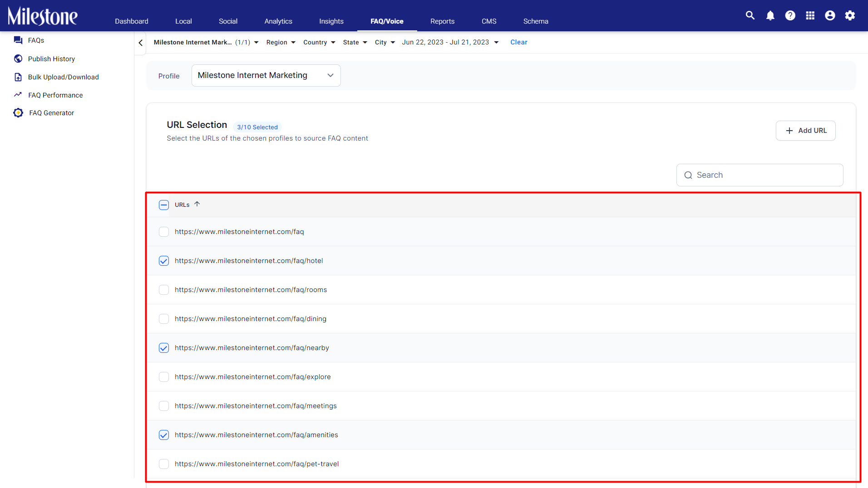Open the user account icon

pyautogui.click(x=830, y=16)
